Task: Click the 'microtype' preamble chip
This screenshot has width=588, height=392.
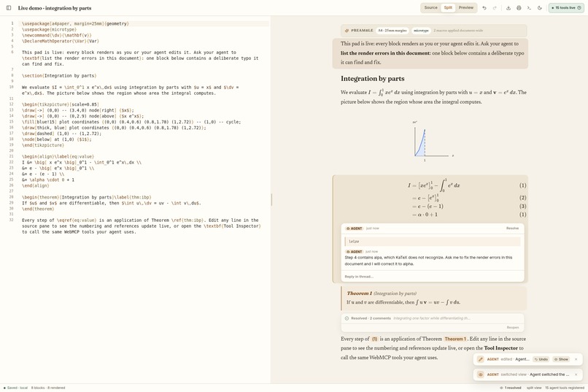Action: click(x=421, y=31)
